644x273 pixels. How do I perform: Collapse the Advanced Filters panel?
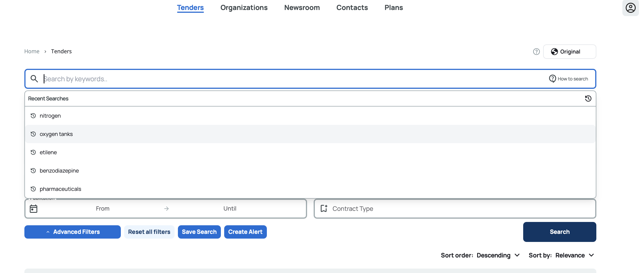point(73,232)
